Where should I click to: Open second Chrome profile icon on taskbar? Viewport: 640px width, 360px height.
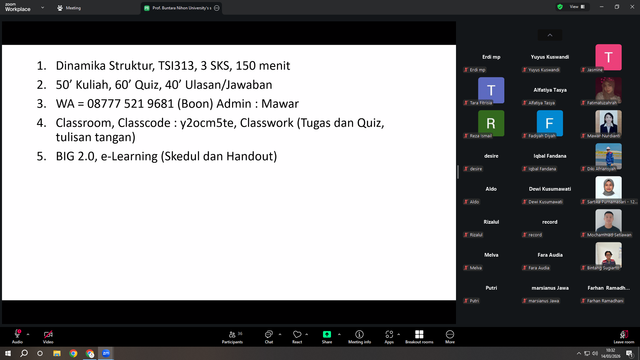tap(90, 353)
